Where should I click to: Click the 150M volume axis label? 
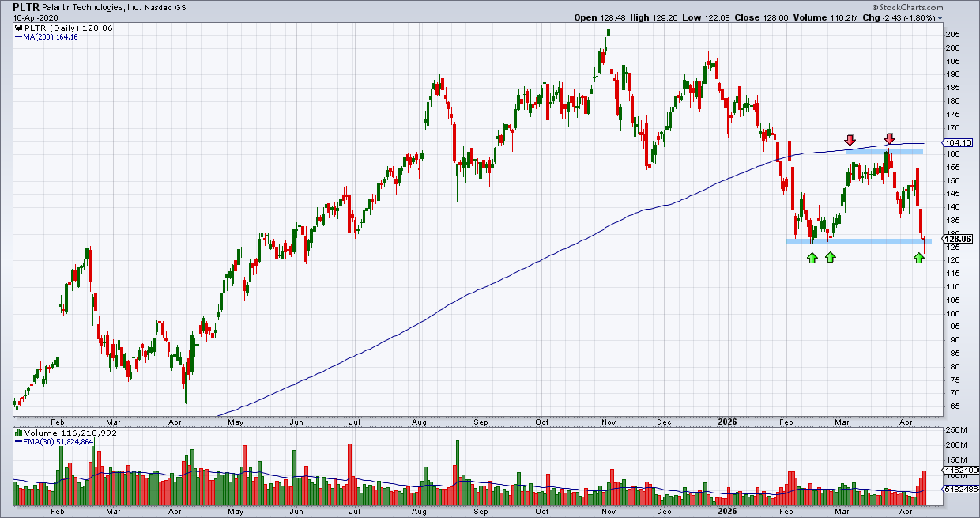click(955, 460)
